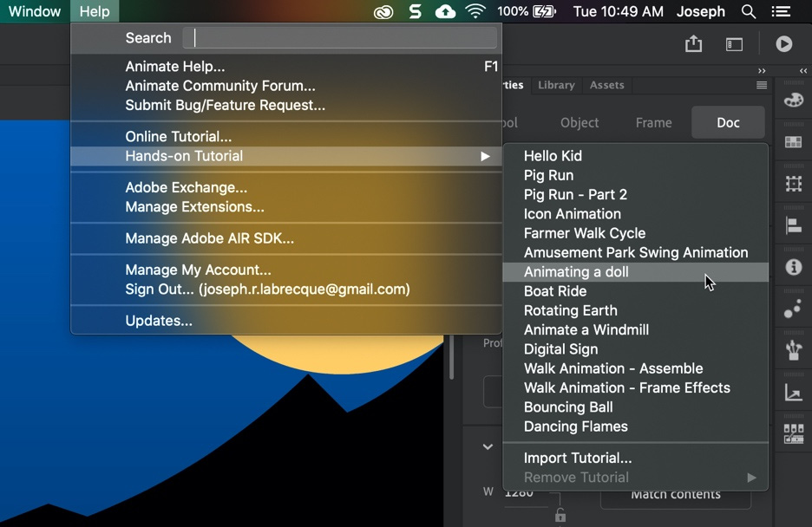Open the Notification Center list icon
Screen dimensions: 812x527
(x=781, y=11)
